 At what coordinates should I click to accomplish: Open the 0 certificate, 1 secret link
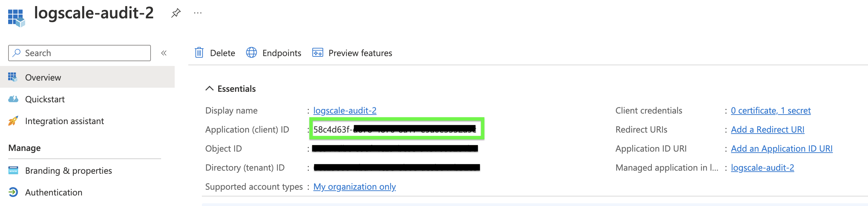(x=770, y=110)
